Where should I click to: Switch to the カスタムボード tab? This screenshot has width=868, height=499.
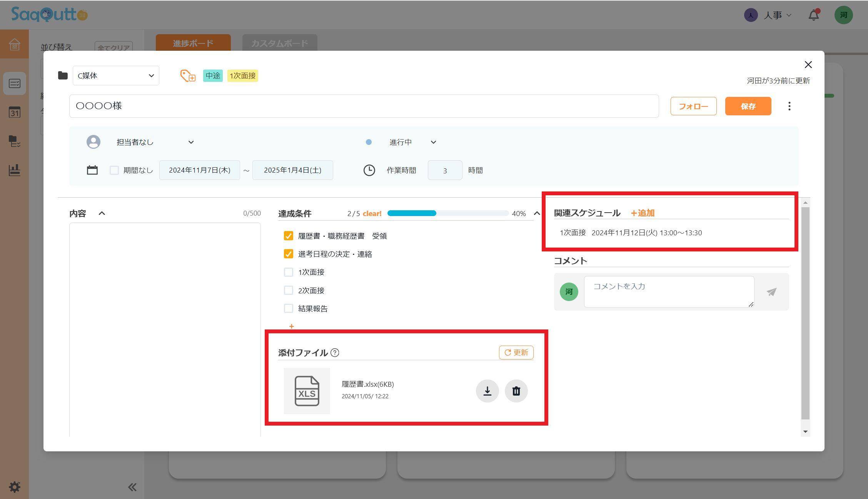point(279,43)
